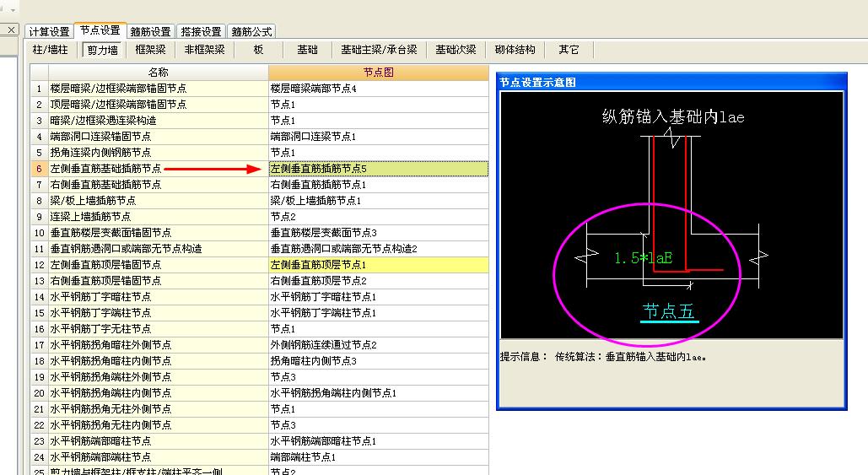This screenshot has width=868, height=475.
Task: Select row 水平钢筋拐角端柱外侧节点
Action: [159, 378]
